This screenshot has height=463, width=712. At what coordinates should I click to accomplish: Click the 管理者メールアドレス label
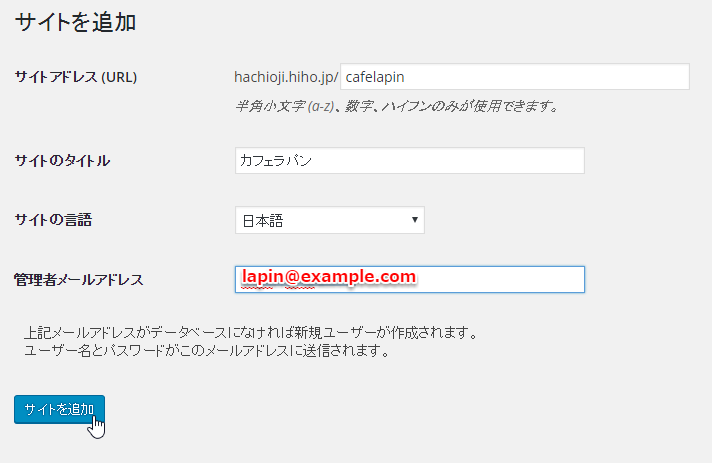click(x=79, y=280)
